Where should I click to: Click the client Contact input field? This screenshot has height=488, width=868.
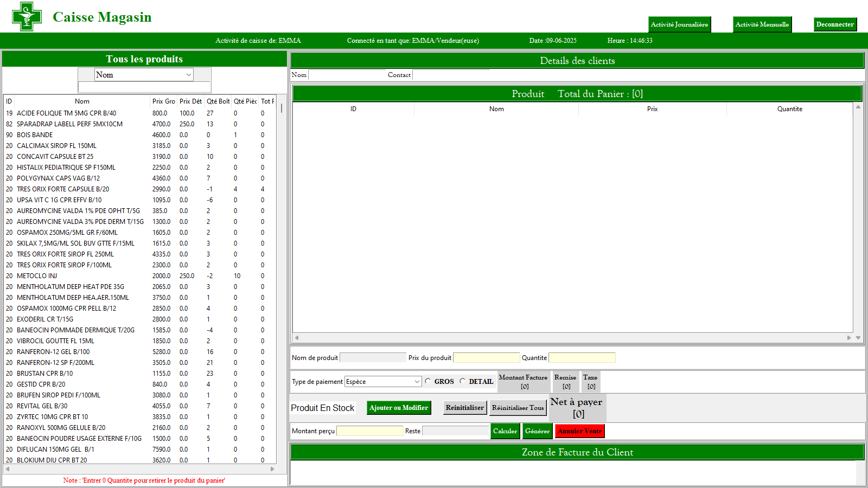pyautogui.click(x=451, y=74)
